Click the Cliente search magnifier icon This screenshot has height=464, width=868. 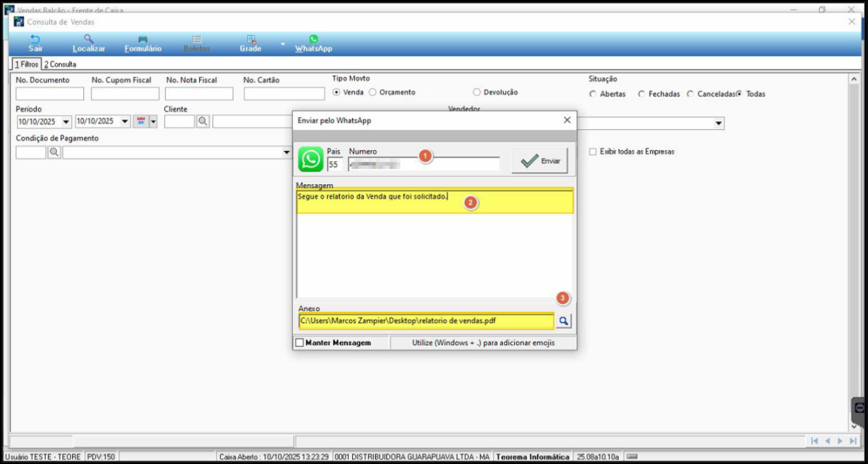click(x=203, y=121)
